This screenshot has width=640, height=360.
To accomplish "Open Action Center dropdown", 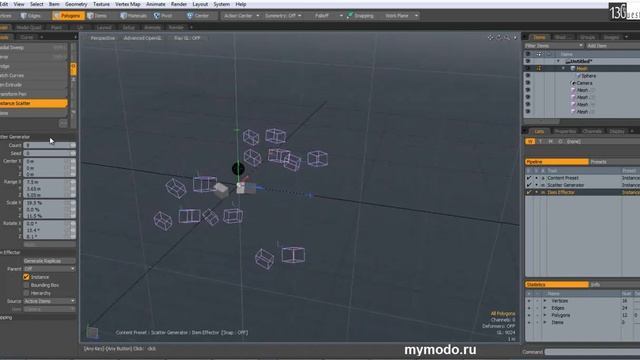I will click(x=241, y=16).
